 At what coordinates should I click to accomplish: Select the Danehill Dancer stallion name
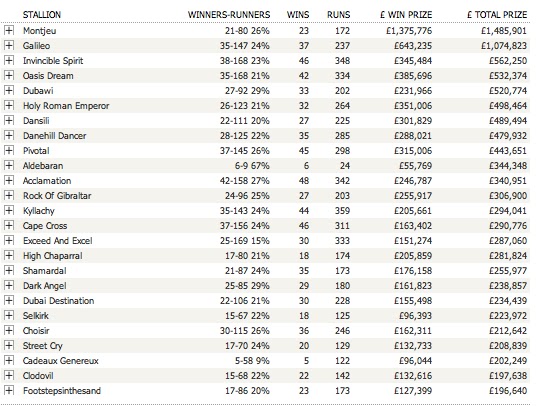coord(54,136)
